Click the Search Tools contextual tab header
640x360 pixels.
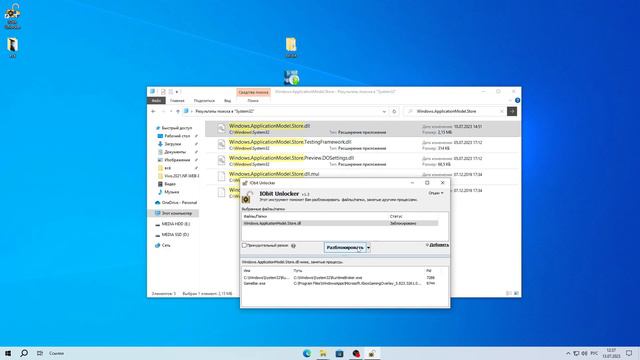pyautogui.click(x=253, y=92)
